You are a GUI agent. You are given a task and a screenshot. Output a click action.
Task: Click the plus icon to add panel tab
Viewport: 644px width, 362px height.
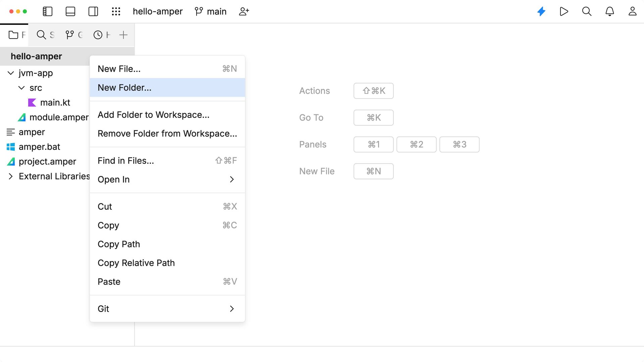click(x=123, y=35)
